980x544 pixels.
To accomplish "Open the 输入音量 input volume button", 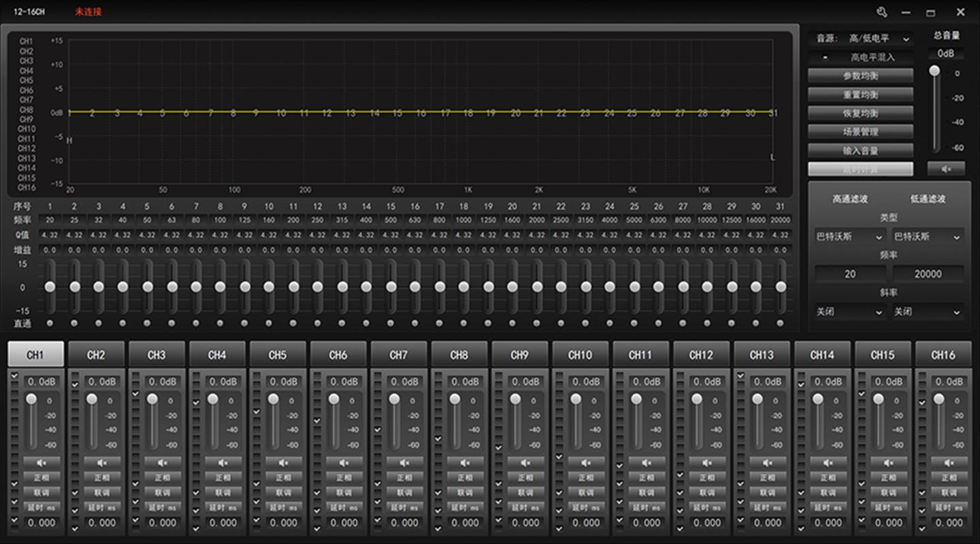I will 861,150.
